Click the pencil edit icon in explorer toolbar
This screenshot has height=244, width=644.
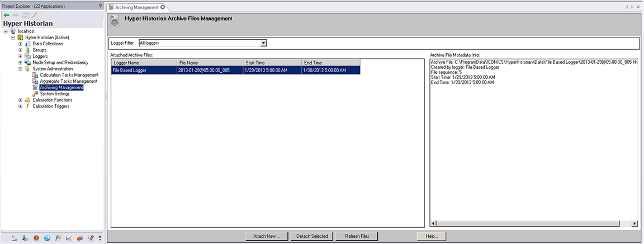[x=34, y=15]
